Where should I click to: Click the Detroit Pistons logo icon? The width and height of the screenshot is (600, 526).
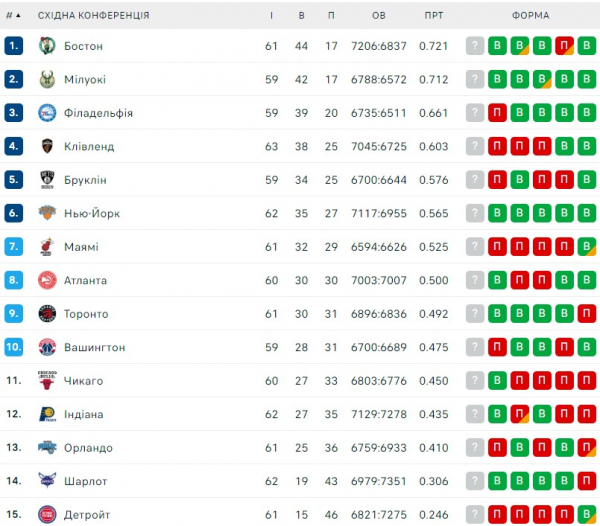click(45, 515)
